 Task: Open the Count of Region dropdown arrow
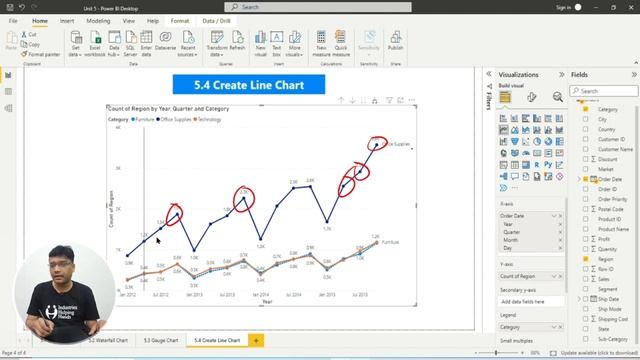pyautogui.click(x=554, y=276)
